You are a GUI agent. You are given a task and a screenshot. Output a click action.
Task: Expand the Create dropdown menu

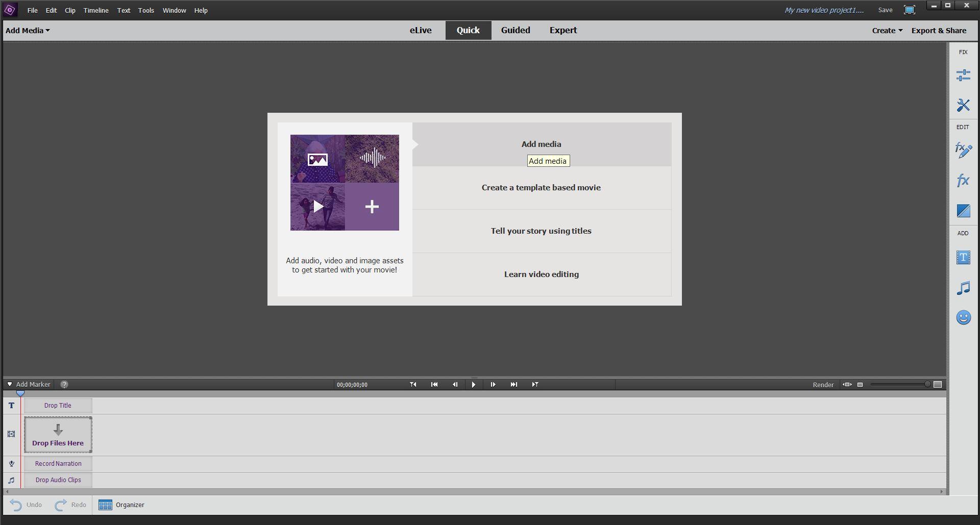tap(887, 31)
